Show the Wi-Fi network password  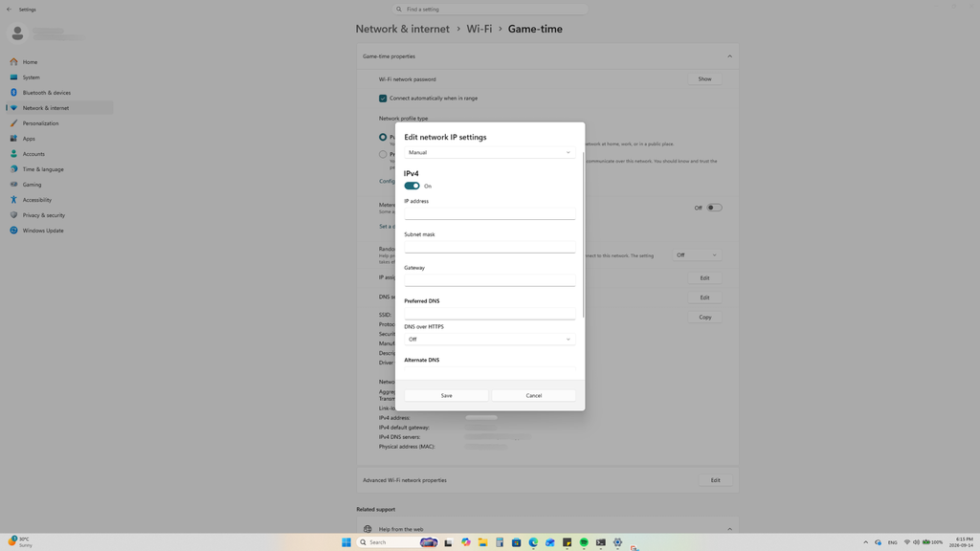click(704, 79)
